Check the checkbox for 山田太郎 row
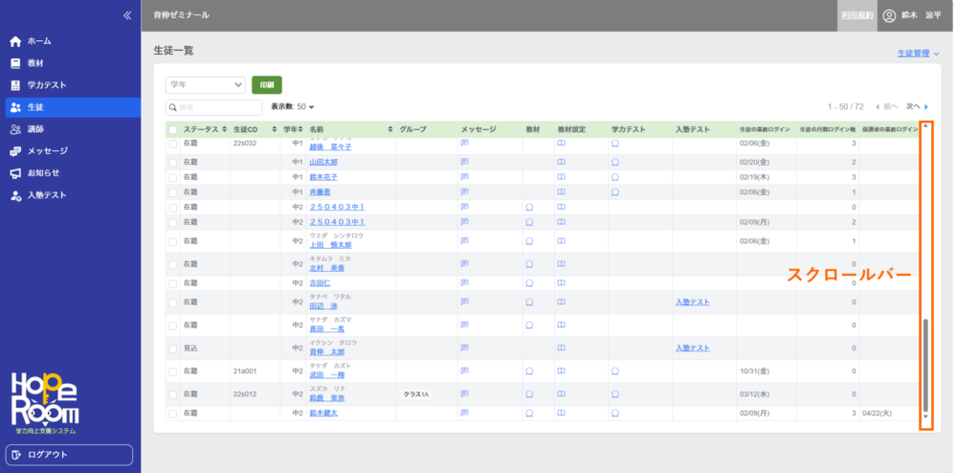The width and height of the screenshot is (980, 473). pos(172,163)
